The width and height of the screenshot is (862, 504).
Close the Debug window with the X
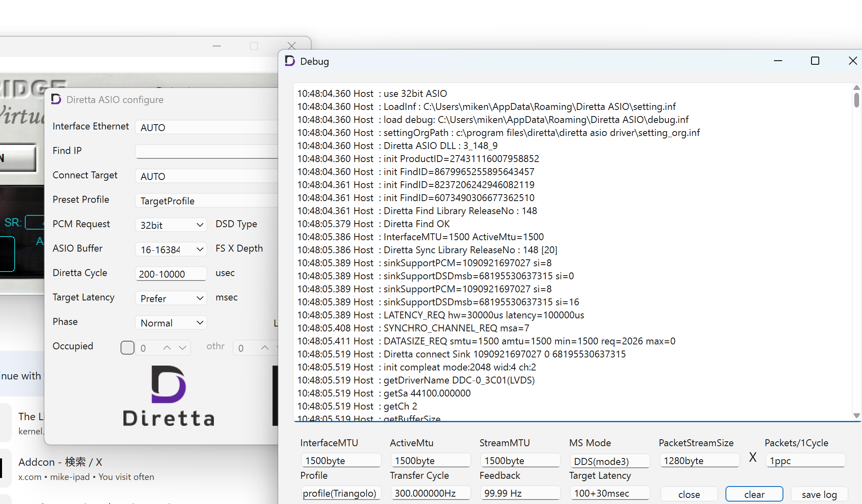click(853, 61)
